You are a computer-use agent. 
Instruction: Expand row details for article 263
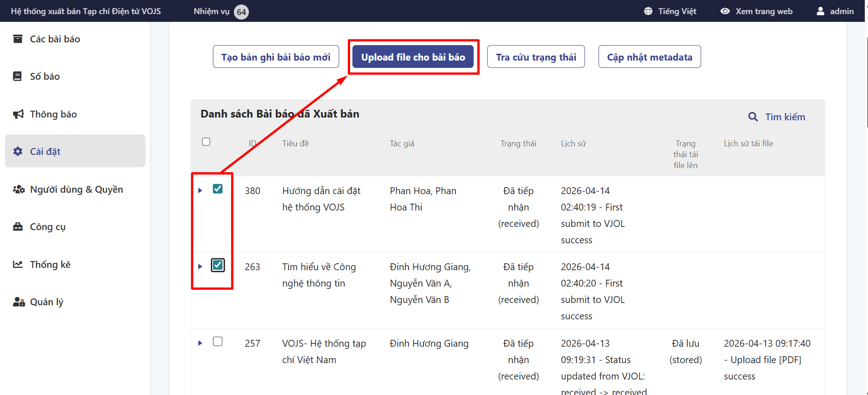click(200, 267)
